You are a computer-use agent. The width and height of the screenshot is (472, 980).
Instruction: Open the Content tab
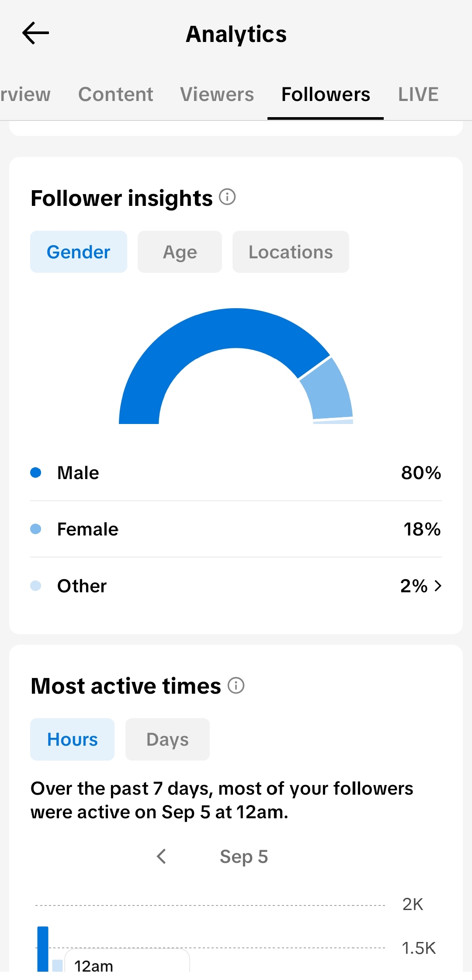(115, 94)
